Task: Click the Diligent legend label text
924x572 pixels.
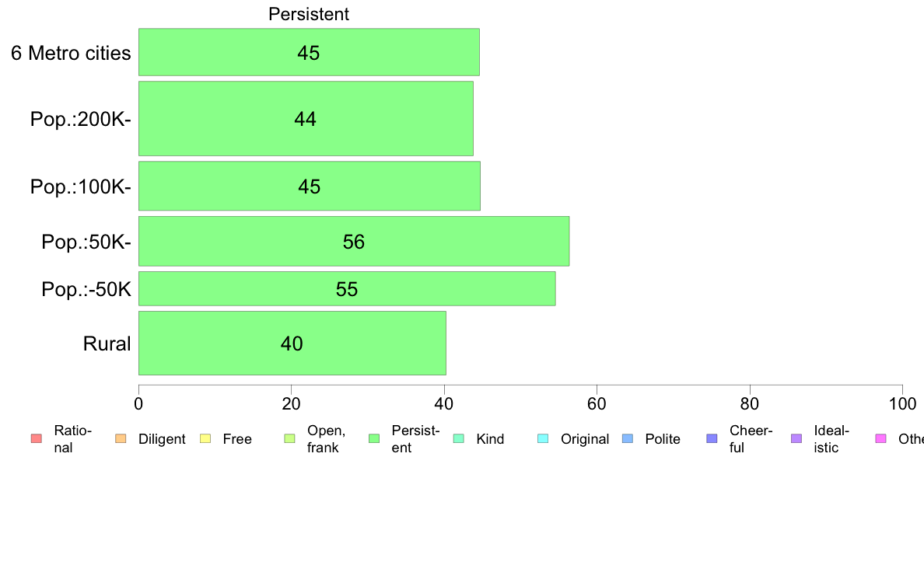Action: 162,439
